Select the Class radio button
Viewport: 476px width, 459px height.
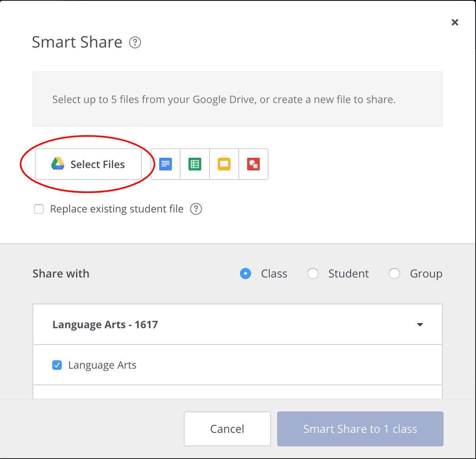click(x=246, y=273)
